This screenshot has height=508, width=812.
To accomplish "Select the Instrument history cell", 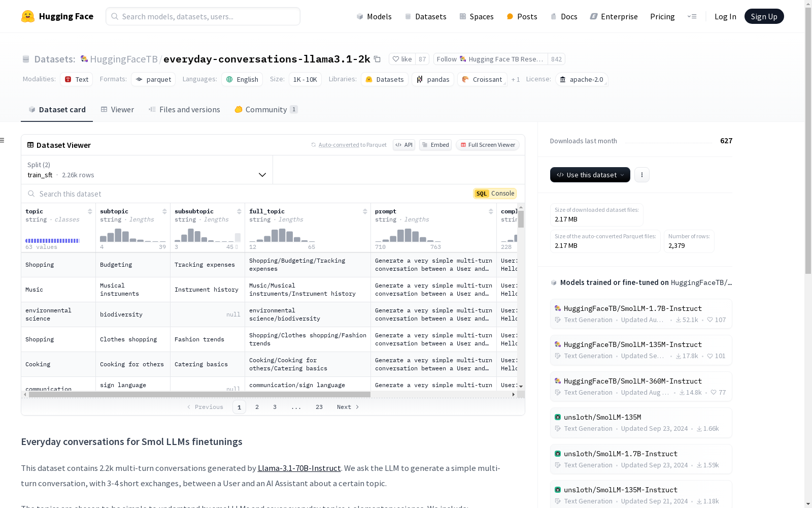I will pyautogui.click(x=208, y=290).
